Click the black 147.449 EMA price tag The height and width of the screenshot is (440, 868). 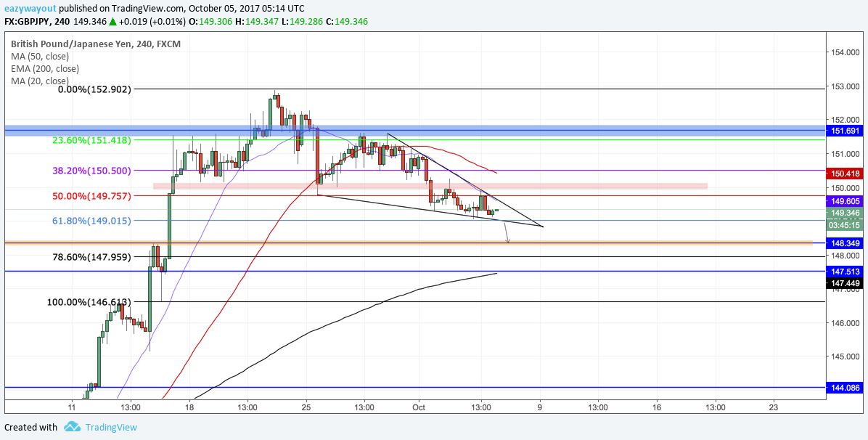tap(845, 283)
